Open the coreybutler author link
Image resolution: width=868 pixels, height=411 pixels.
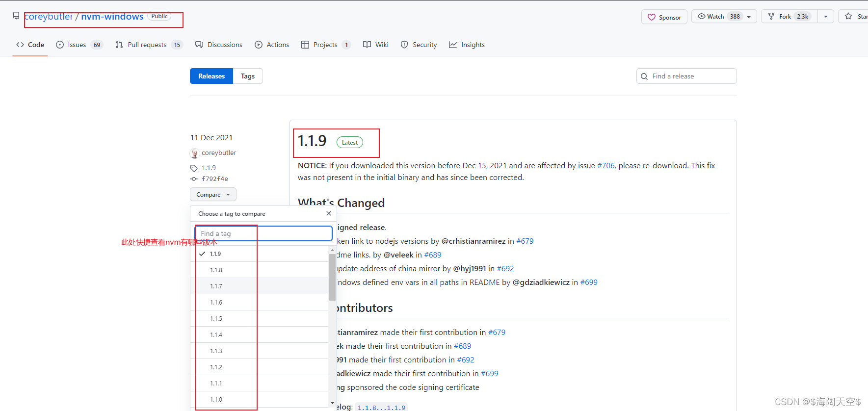coord(219,153)
